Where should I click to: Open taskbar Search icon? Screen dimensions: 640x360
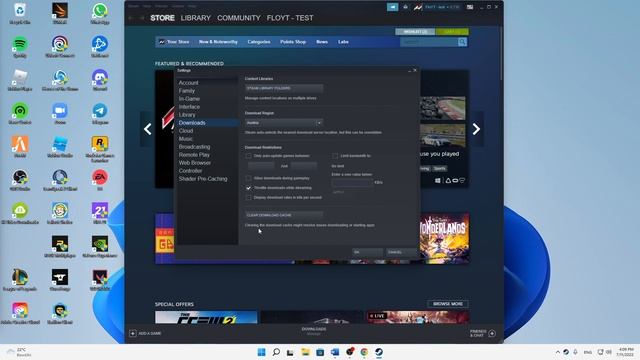(276, 352)
